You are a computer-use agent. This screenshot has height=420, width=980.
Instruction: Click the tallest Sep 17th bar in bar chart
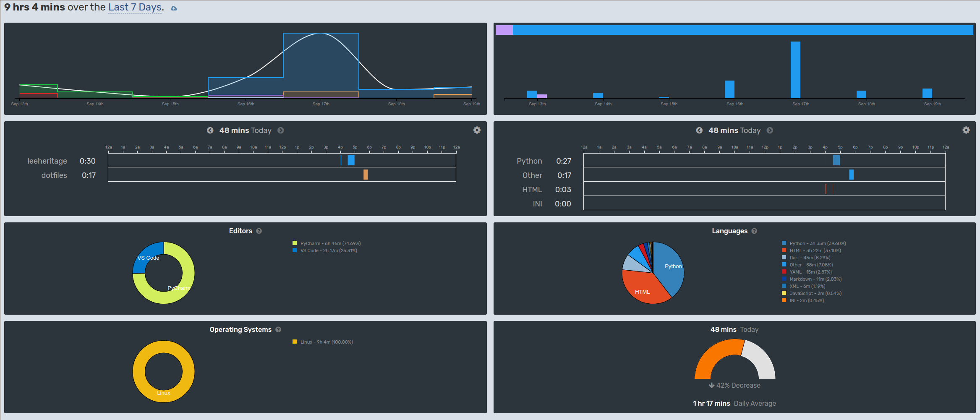pyautogui.click(x=795, y=70)
